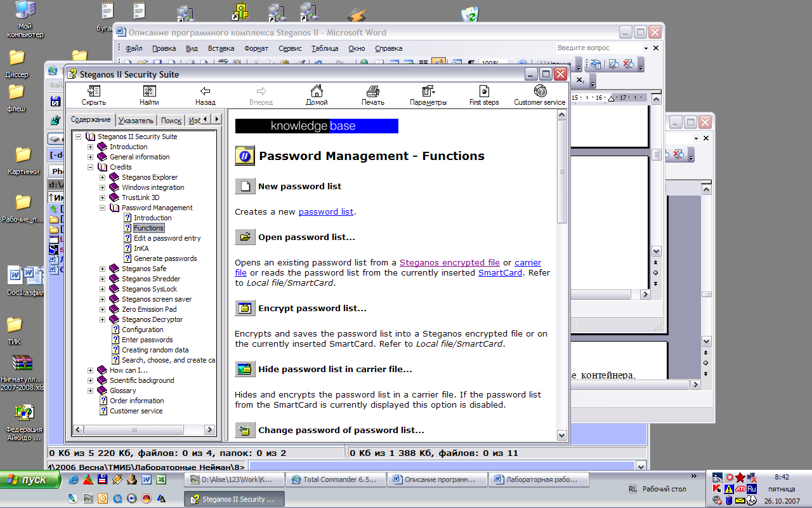Open Word's Сервис menu
This screenshot has height=508, width=812.
pos(290,48)
